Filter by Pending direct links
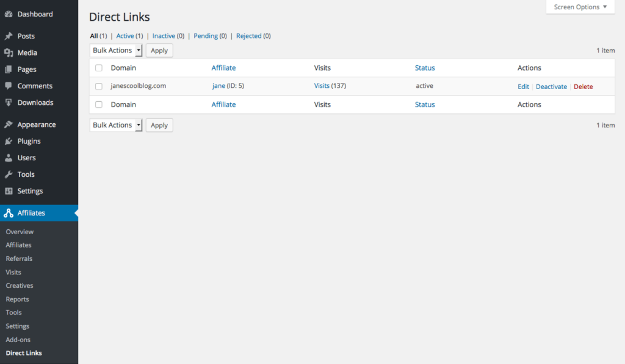Viewport: 625px width, 364px height. point(206,36)
